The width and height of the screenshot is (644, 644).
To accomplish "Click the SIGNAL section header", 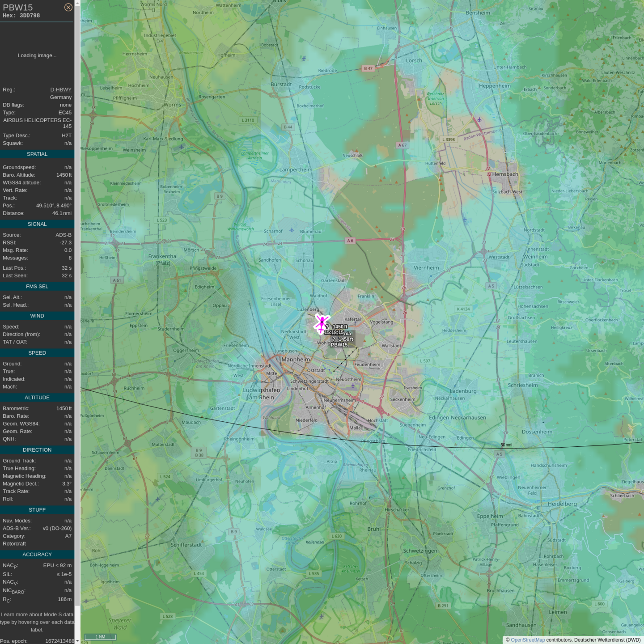I will click(37, 224).
